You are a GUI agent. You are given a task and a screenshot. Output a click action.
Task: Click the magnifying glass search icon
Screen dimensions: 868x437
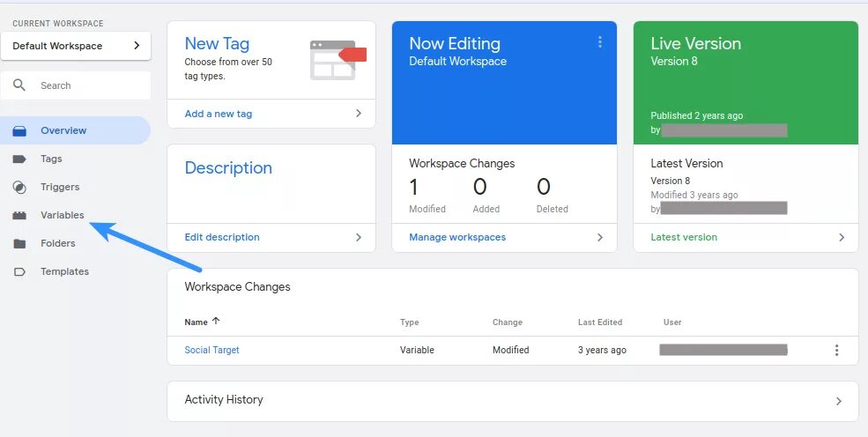coord(19,85)
